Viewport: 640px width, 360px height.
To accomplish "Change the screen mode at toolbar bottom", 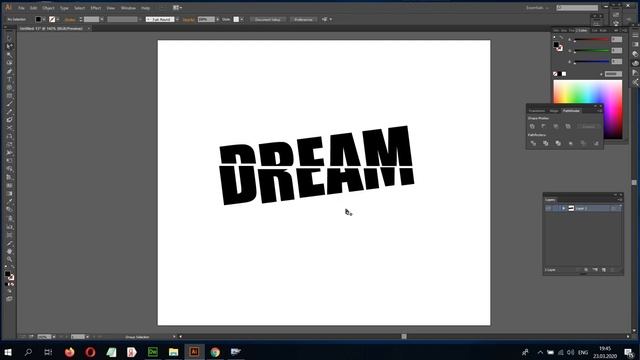I will (x=9, y=299).
